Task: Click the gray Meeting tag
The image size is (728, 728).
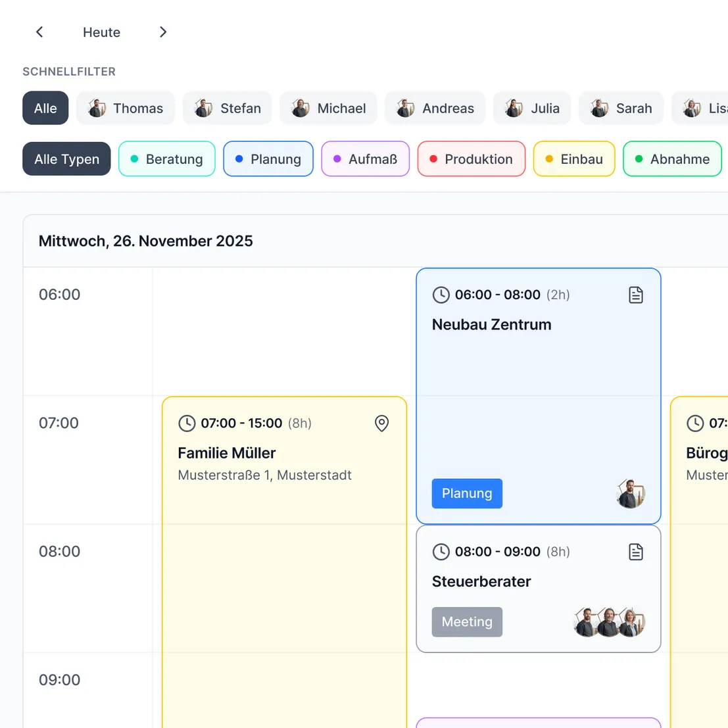Action: (467, 622)
